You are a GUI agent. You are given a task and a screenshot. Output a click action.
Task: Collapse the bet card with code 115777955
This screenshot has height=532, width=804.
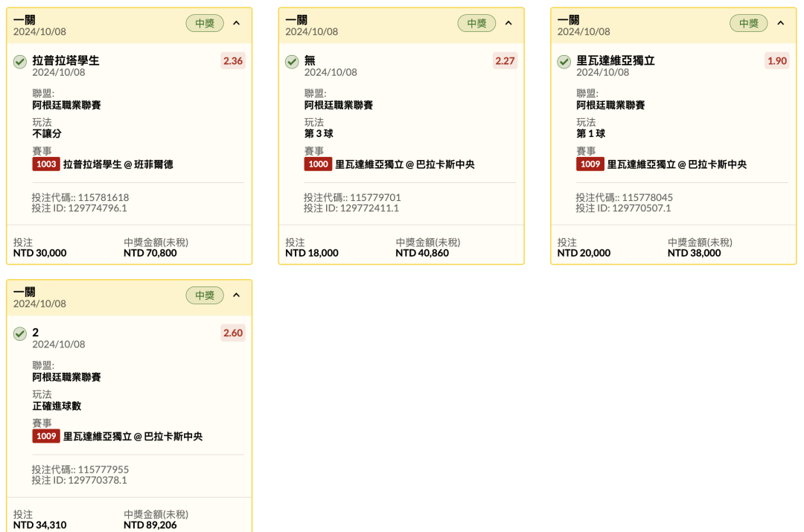coord(237,295)
